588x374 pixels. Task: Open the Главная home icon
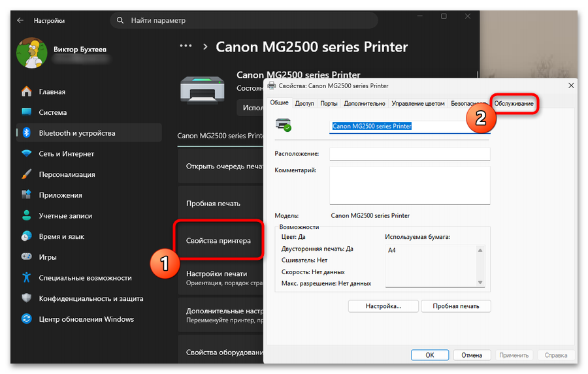[27, 91]
